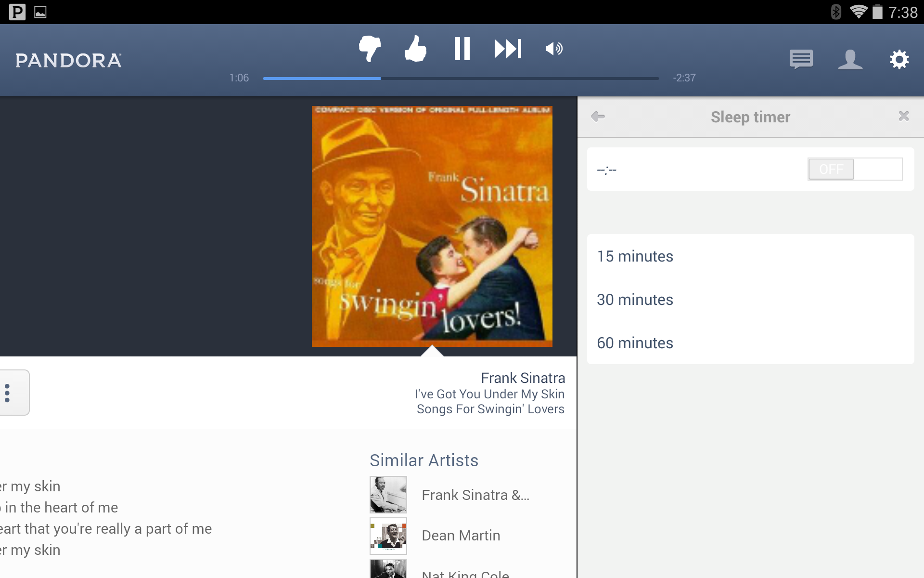Screen dimensions: 924x578
Task: Open similar artist Nat King Cole
Action: [464, 573]
